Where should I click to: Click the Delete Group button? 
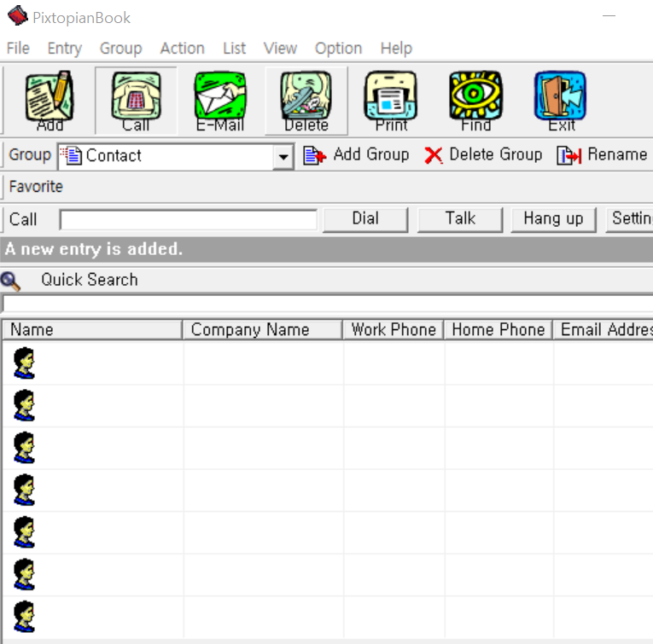(x=483, y=155)
